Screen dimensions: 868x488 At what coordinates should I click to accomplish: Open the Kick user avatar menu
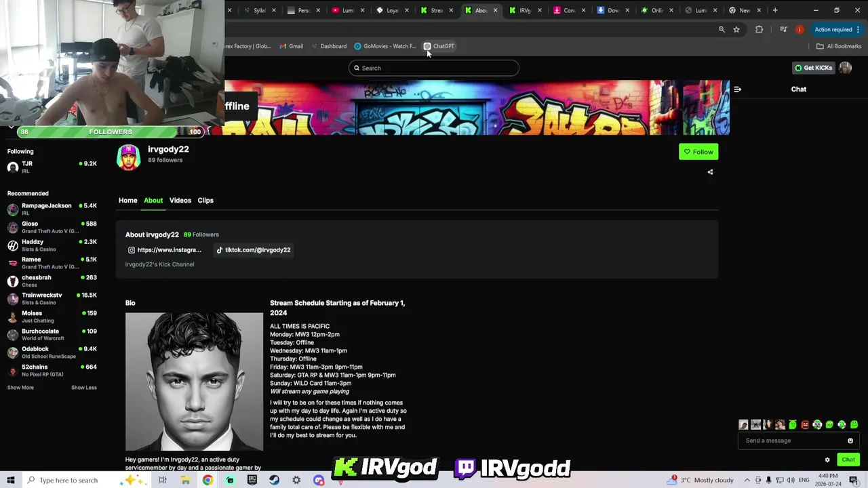(x=845, y=67)
